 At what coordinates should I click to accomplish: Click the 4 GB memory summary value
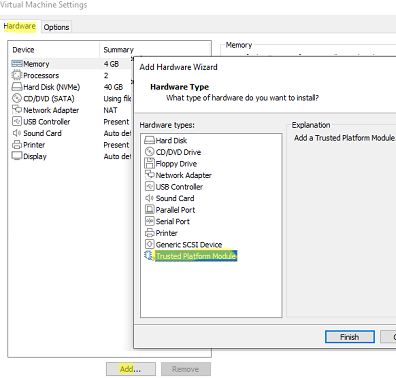pyautogui.click(x=111, y=64)
